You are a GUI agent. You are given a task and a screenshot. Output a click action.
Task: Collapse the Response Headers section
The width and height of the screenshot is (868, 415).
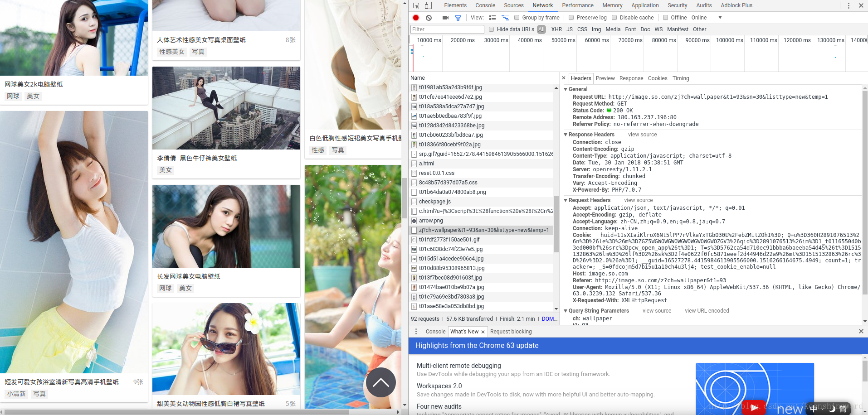(566, 135)
